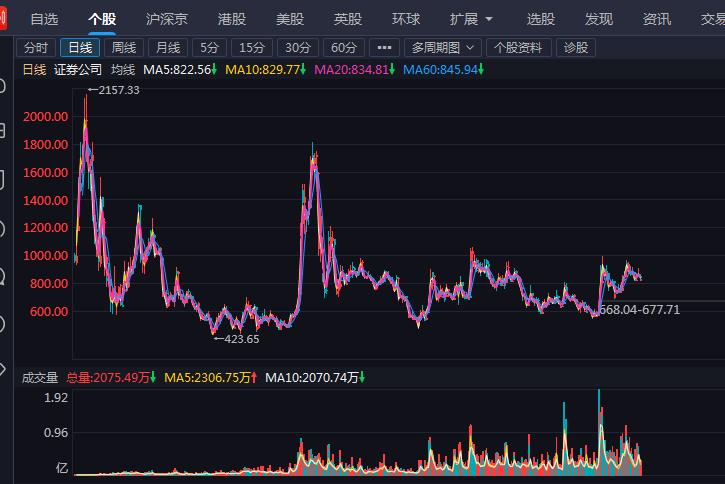Expand the 多周期图 dropdown

tap(443, 48)
